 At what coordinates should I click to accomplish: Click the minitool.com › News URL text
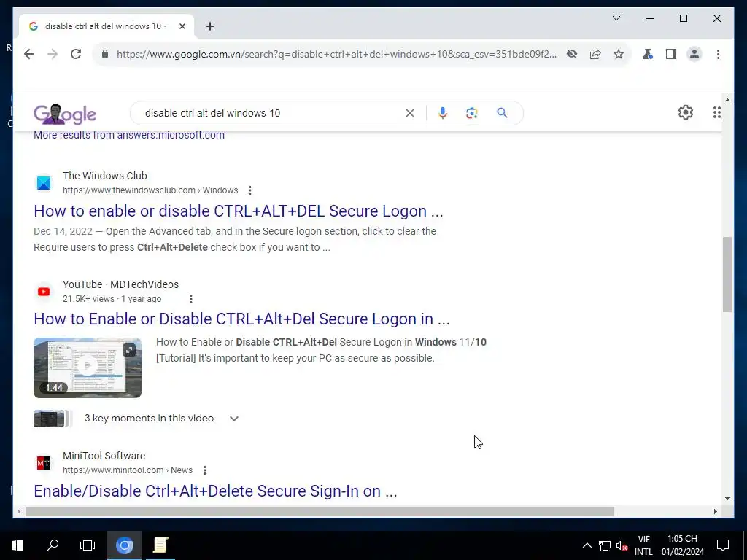128,470
